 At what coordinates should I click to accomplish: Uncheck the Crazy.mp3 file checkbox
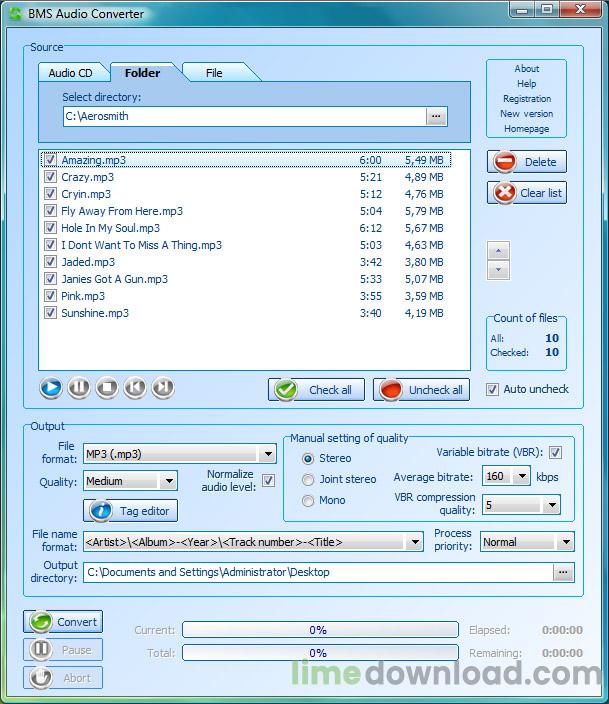click(50, 177)
